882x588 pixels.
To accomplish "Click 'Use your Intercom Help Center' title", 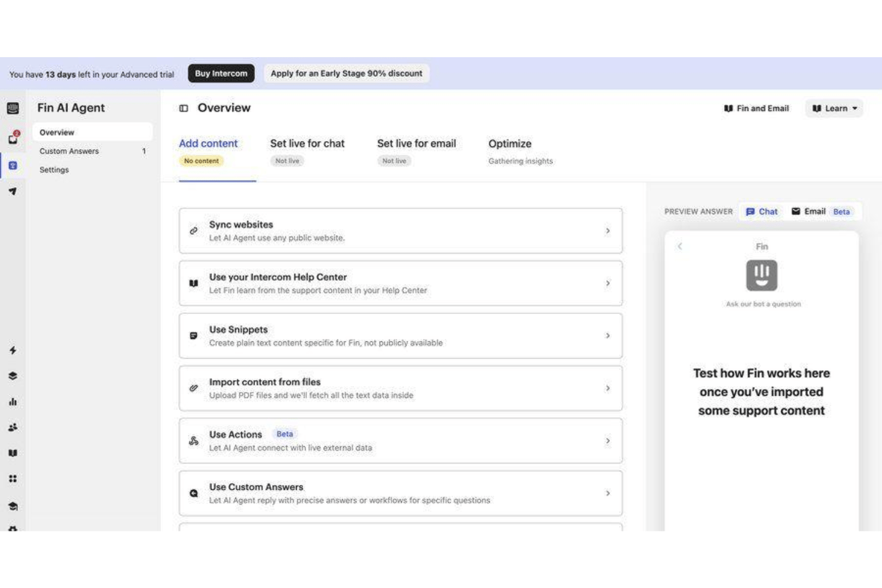I will click(x=278, y=277).
